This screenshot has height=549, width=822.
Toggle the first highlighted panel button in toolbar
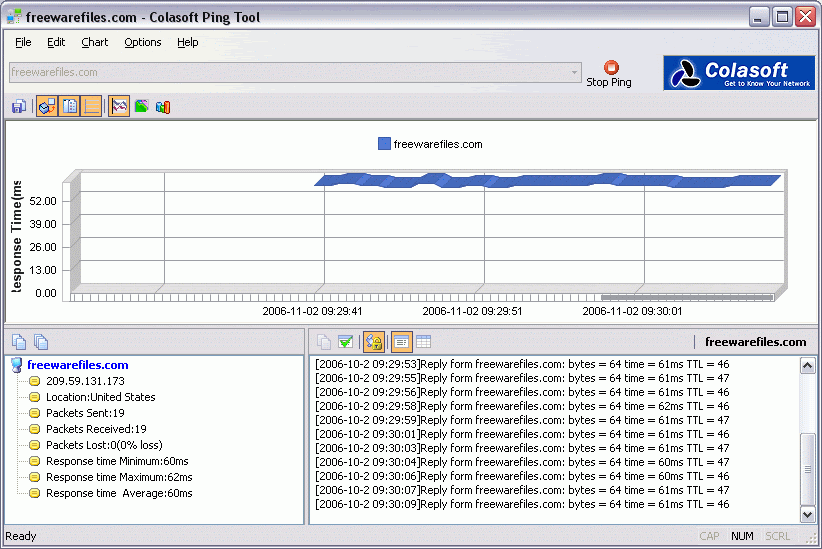[x=47, y=106]
